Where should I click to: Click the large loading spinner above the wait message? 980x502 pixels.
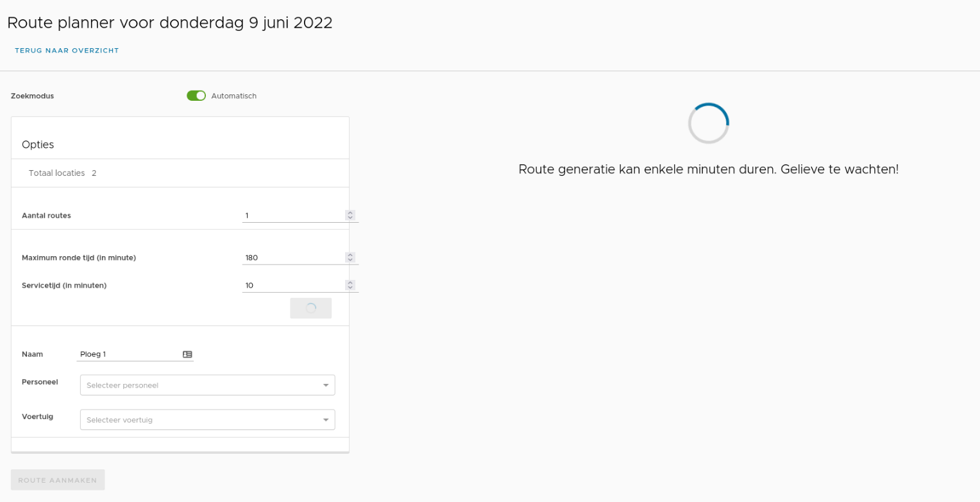[x=708, y=123]
